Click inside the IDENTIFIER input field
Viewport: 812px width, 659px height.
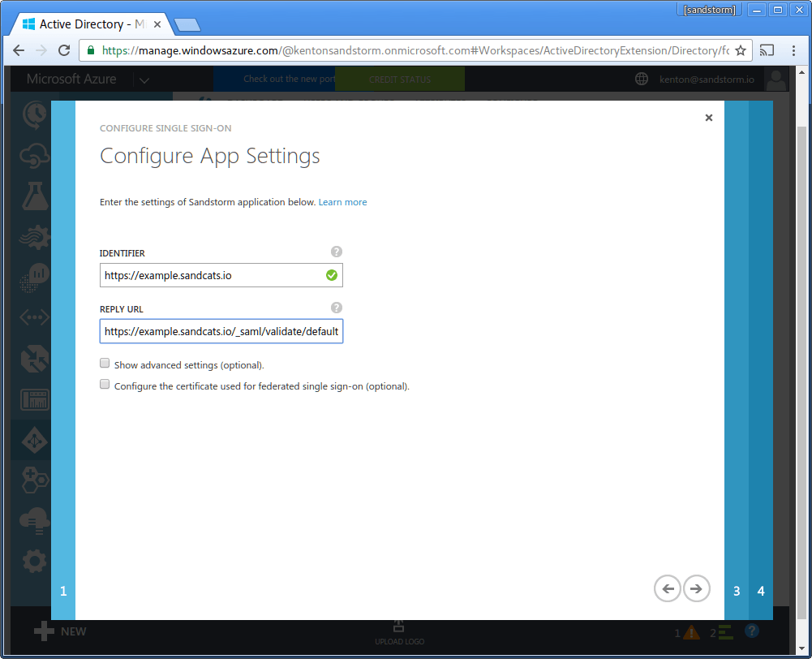(x=221, y=275)
